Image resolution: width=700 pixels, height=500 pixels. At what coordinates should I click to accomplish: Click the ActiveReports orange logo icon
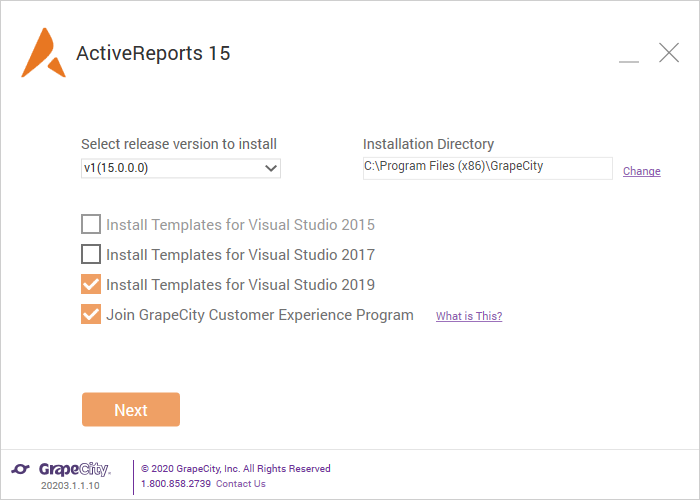coord(43,53)
